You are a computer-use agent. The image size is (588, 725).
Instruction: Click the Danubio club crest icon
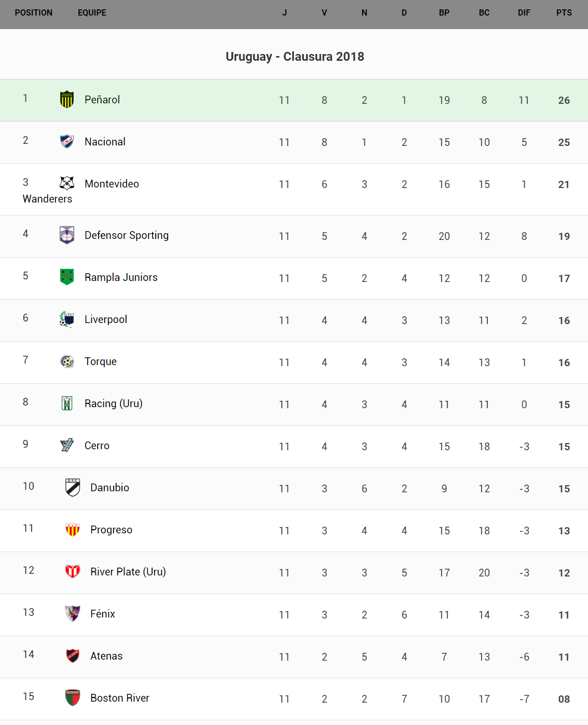(x=73, y=487)
